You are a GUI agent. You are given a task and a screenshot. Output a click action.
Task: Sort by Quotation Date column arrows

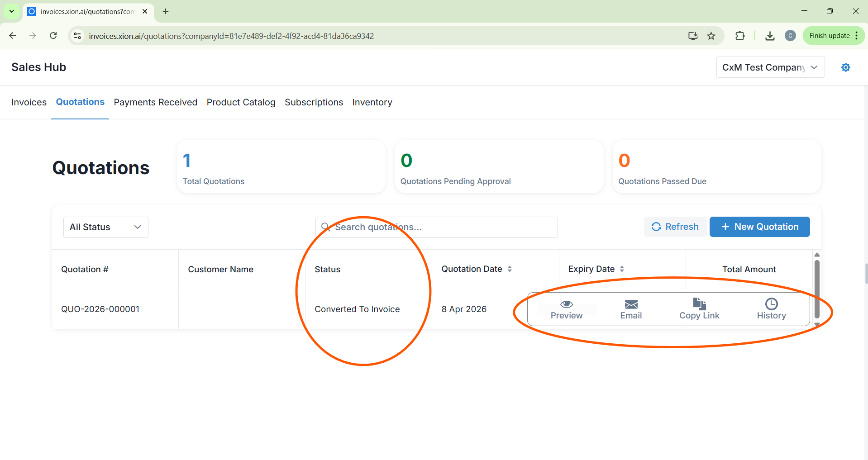coord(510,269)
